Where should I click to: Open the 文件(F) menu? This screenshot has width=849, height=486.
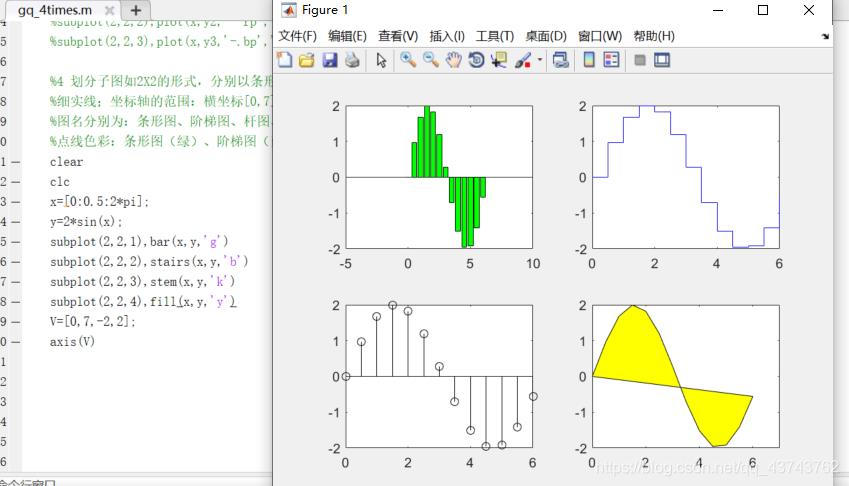[x=297, y=36]
